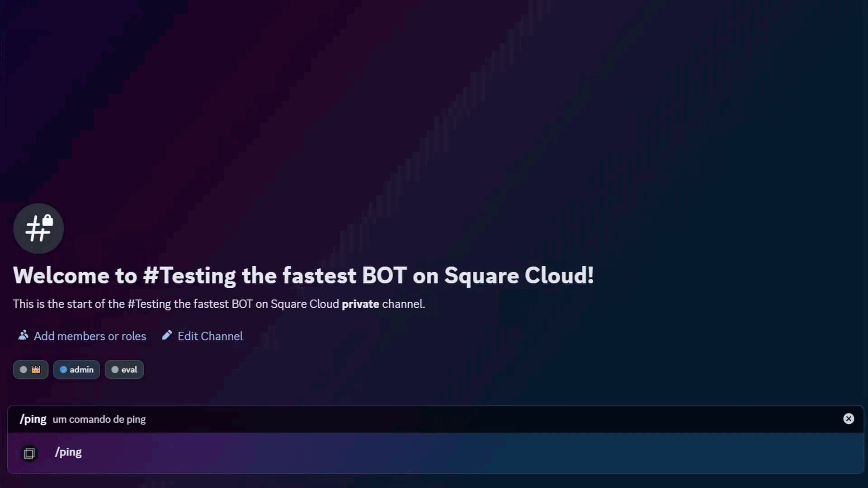Open Add members or roles
The height and width of the screenshot is (488, 868).
point(82,336)
